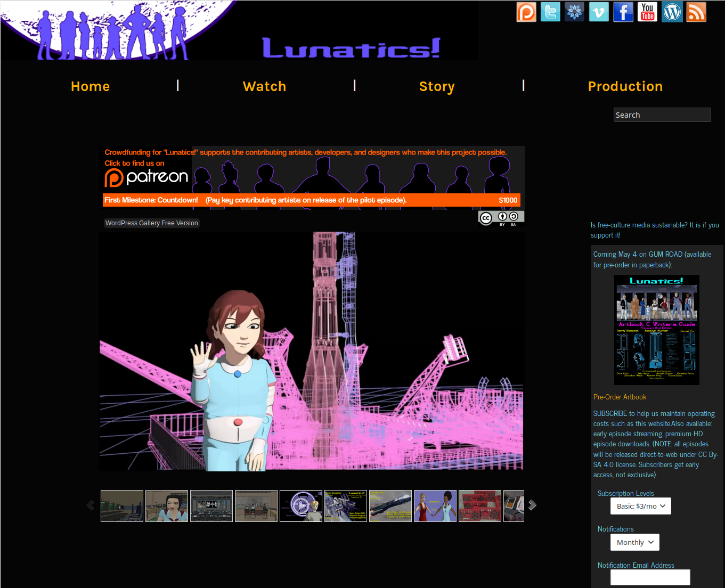The width and height of the screenshot is (725, 588).
Task: Click the Twitter bird icon
Action: click(550, 12)
